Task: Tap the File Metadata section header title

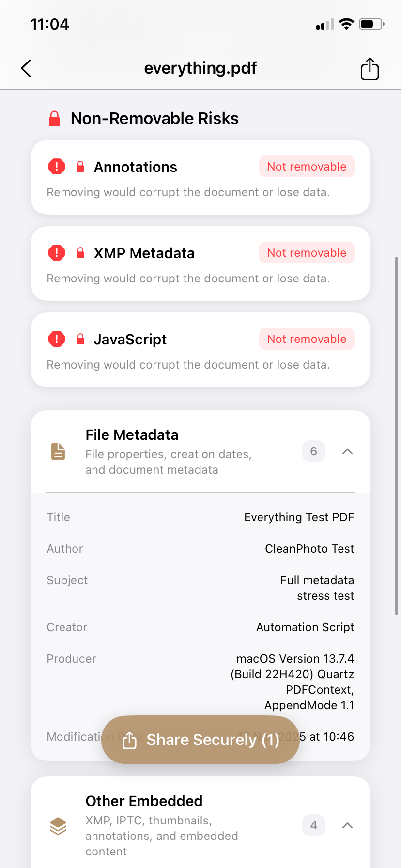Action: 132,435
